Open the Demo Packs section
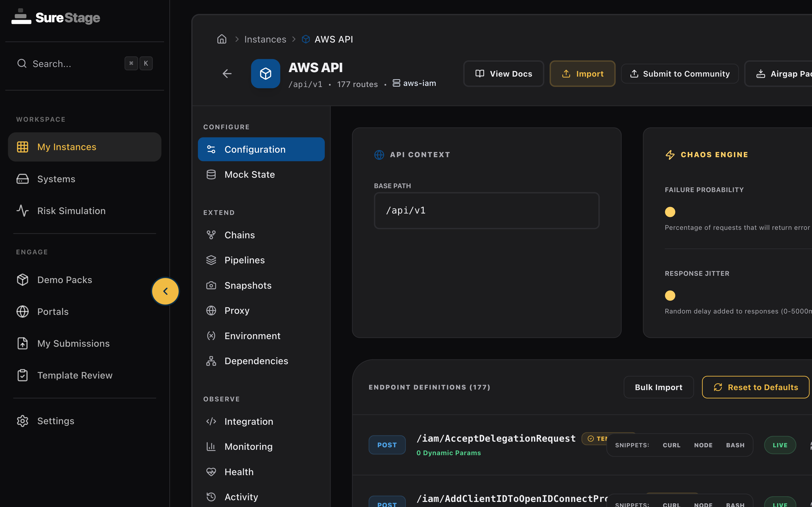 pos(64,280)
